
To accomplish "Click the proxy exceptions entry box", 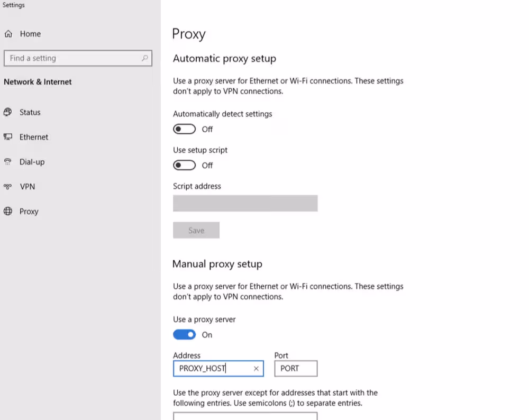I will (245, 417).
